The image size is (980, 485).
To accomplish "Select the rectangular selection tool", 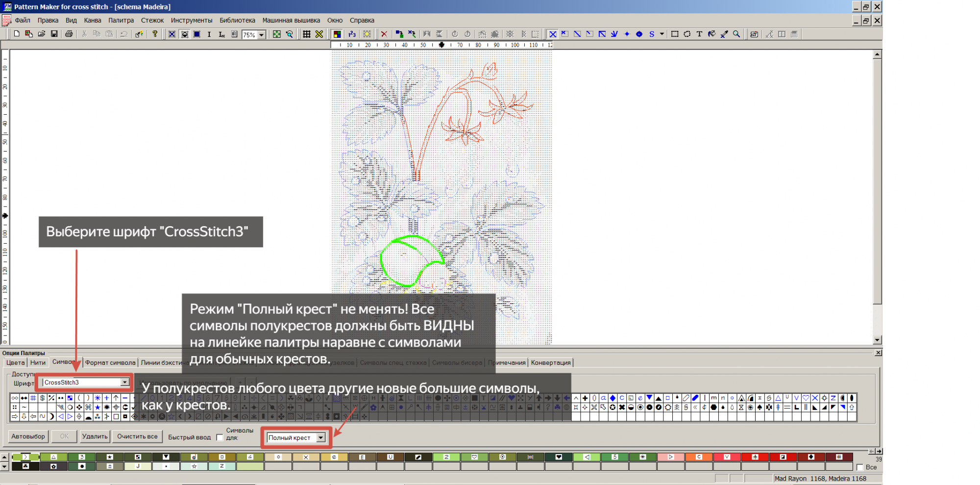I will (x=675, y=34).
